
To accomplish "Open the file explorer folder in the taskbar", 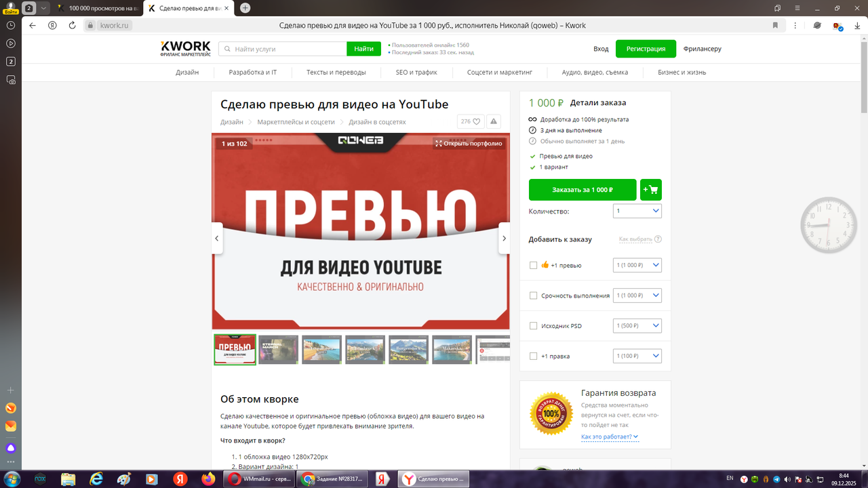I will click(x=68, y=479).
